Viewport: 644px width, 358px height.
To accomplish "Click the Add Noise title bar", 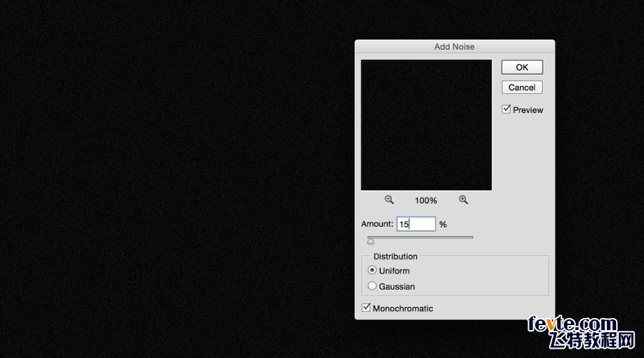I will (x=454, y=46).
